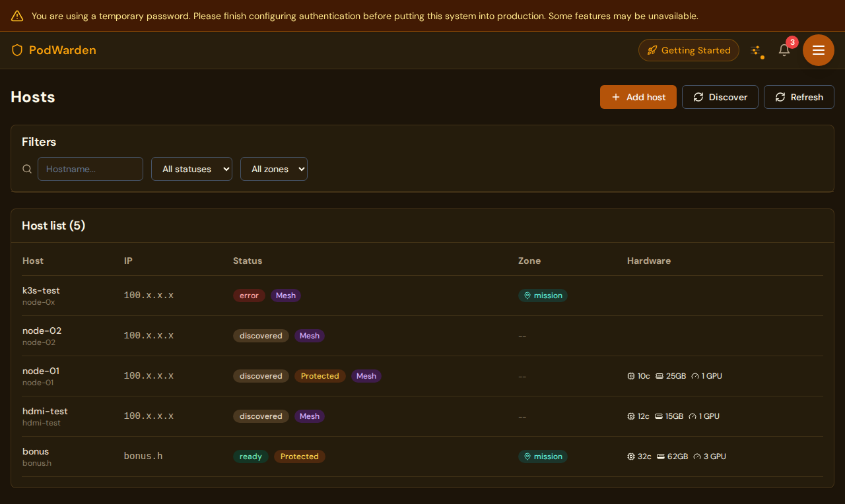Toggle the Protected badge on node-01

pyautogui.click(x=320, y=375)
